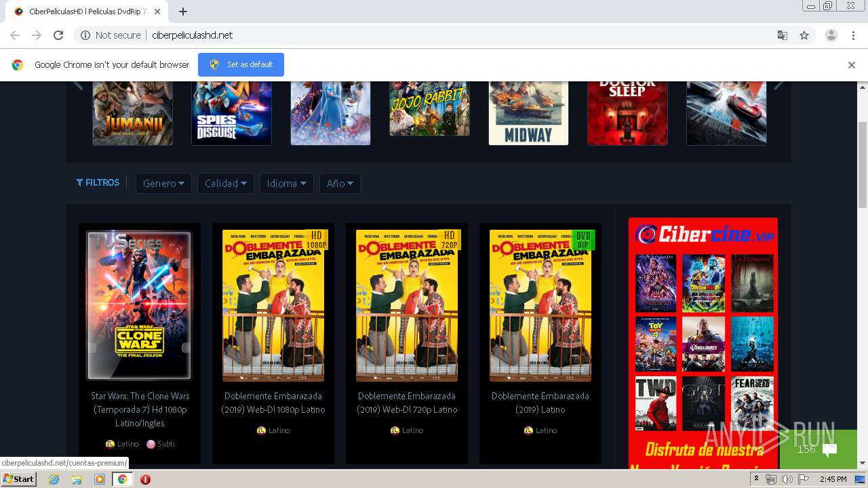Open the Doctor Sleep poster
This screenshot has width=868, height=488.
(627, 113)
